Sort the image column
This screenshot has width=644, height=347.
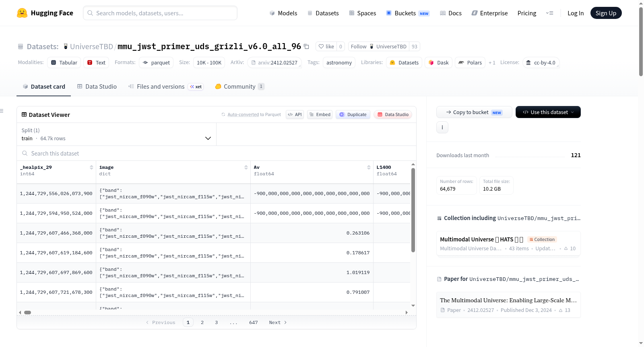tap(246, 167)
